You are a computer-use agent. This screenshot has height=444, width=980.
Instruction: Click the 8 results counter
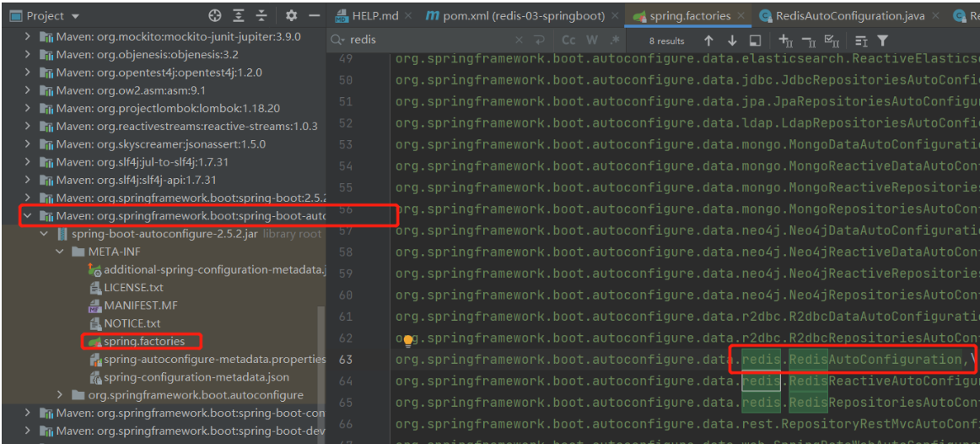(x=667, y=41)
